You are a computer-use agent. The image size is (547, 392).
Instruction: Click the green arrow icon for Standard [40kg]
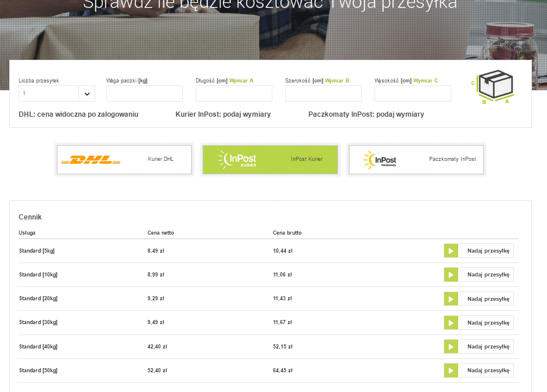(x=451, y=347)
